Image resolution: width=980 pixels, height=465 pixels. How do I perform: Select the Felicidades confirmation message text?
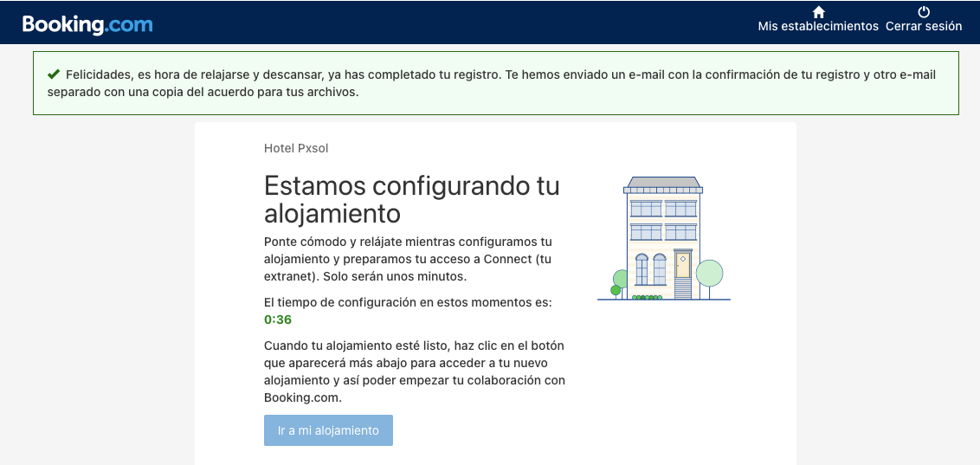pyautogui.click(x=493, y=84)
